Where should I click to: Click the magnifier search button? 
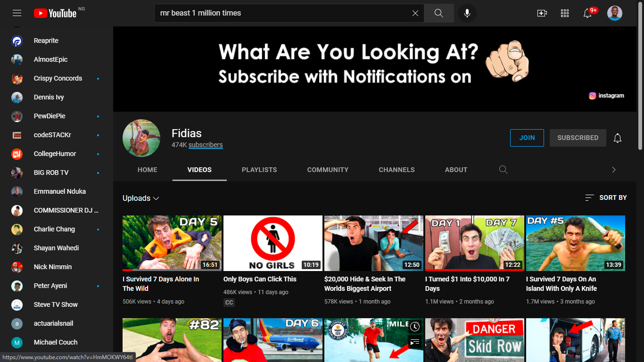pos(439,13)
